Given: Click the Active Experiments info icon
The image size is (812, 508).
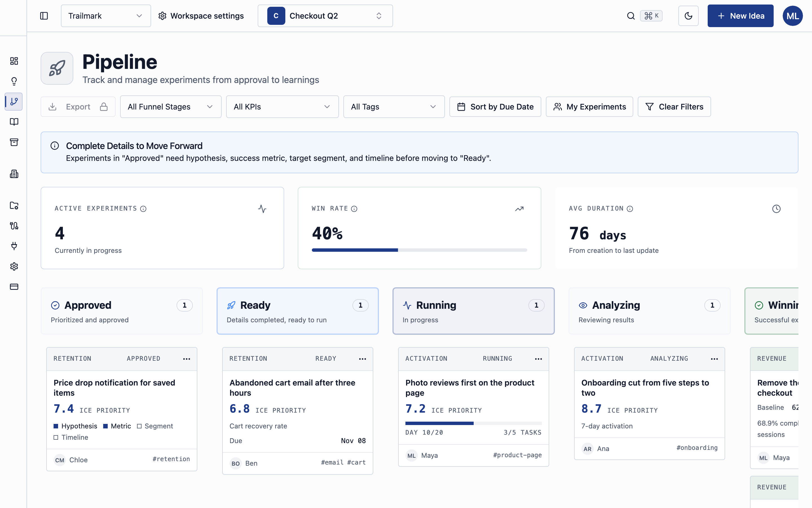Looking at the screenshot, I should [x=143, y=209].
